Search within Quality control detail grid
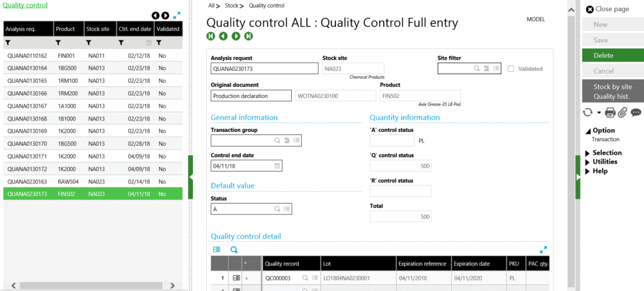The height and width of the screenshot is (291, 644). (x=234, y=250)
